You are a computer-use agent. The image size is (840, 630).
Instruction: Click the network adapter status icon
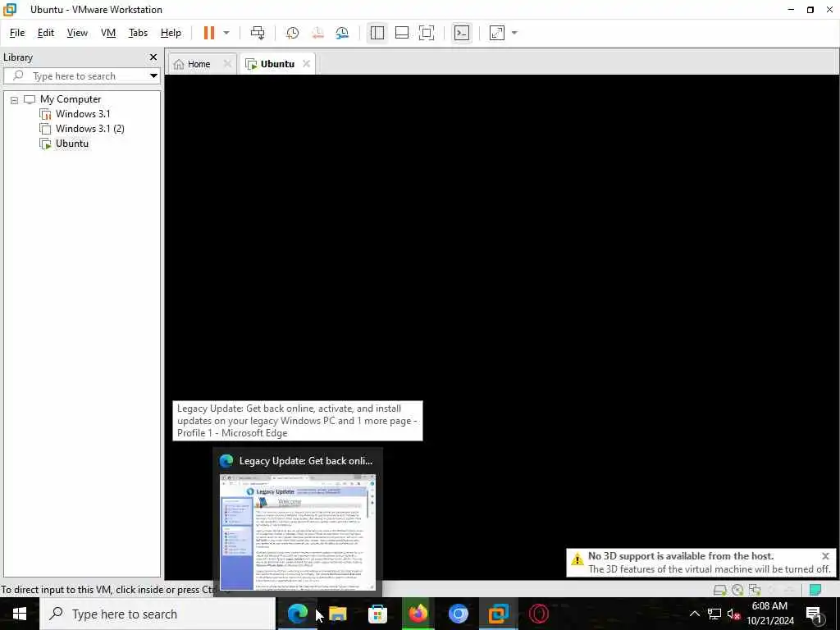pos(755,590)
